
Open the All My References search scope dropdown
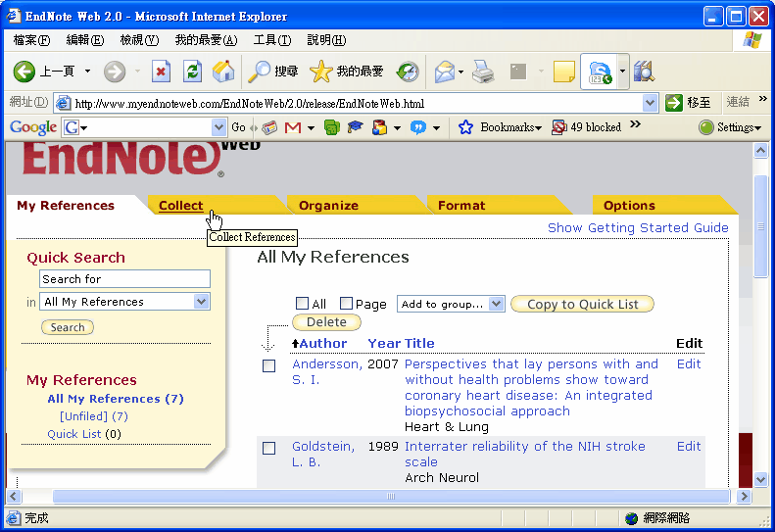(202, 302)
